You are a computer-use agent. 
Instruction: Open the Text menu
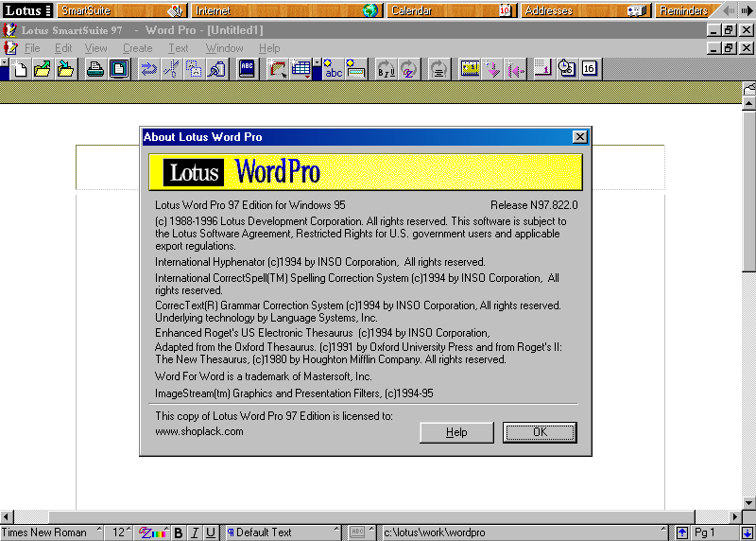click(179, 48)
